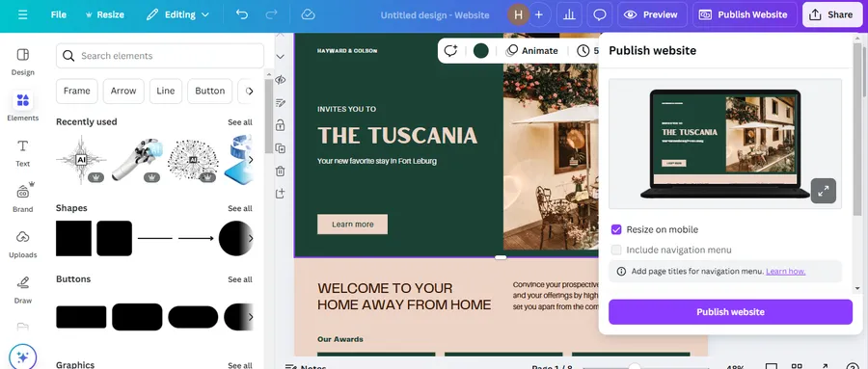Open the Uploads sidebar tab
The width and height of the screenshot is (868, 369).
[x=23, y=245]
